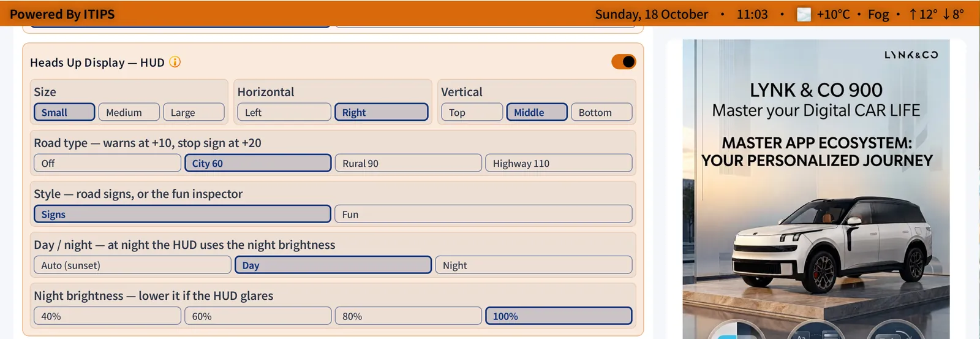Click the Style section label
The width and height of the screenshot is (980, 339).
[138, 194]
